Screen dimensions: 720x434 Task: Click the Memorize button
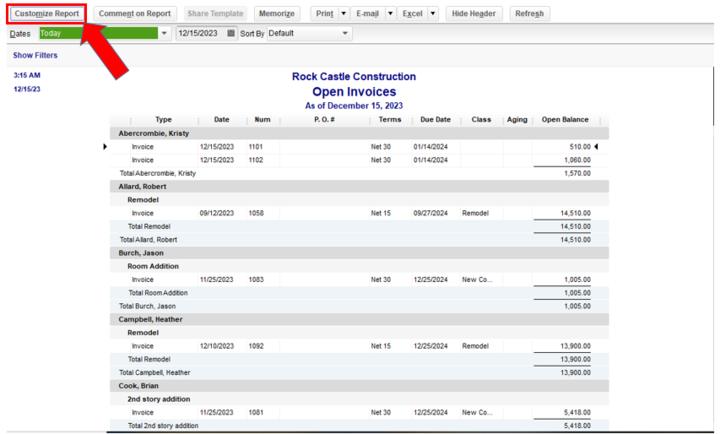point(276,14)
